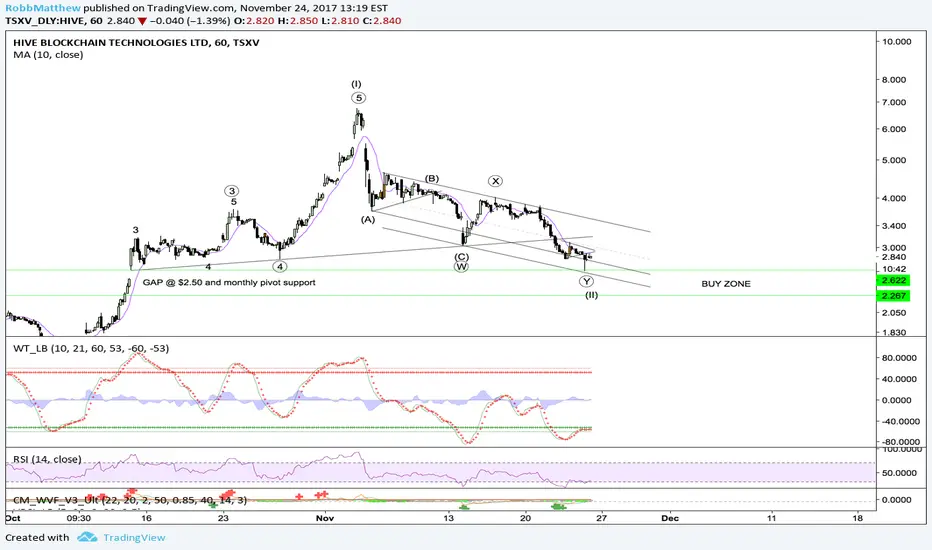
Task: Click the green 2.622 price label
Action: coord(893,280)
